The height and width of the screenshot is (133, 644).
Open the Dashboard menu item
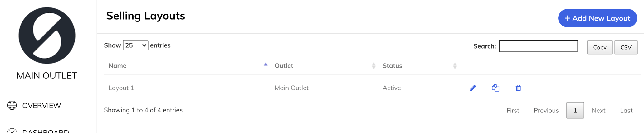click(46, 131)
